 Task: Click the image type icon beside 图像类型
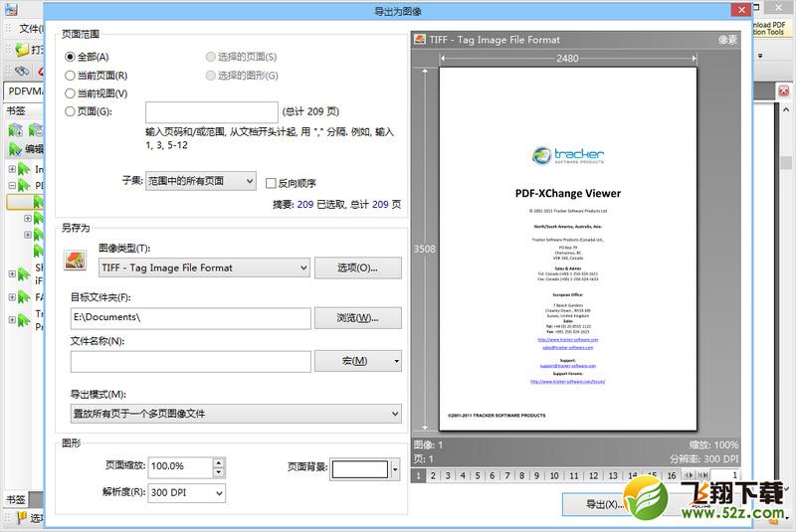tap(76, 261)
